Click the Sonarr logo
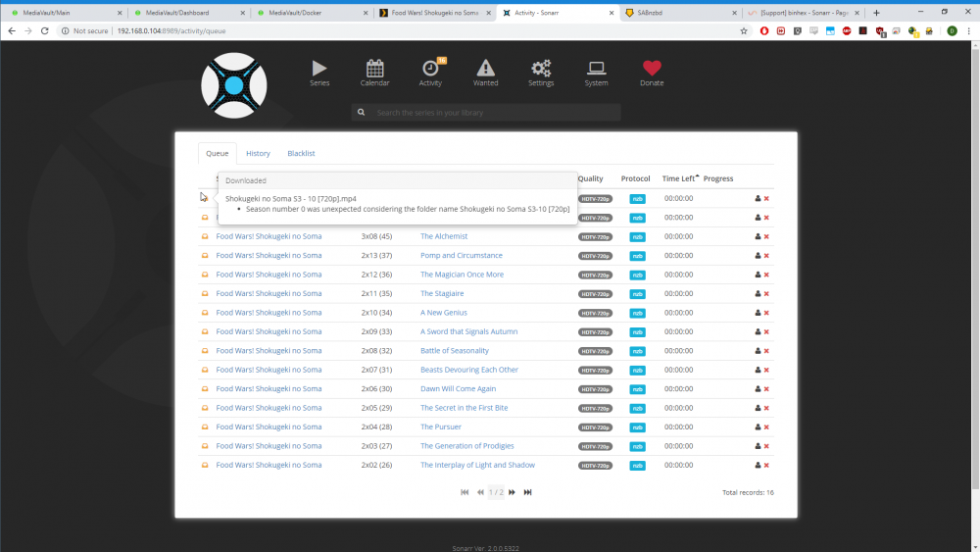This screenshot has width=980, height=552. (234, 85)
